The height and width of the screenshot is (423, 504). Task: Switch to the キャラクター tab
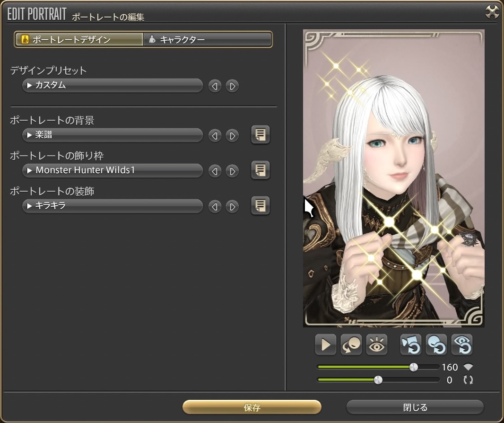coord(208,40)
